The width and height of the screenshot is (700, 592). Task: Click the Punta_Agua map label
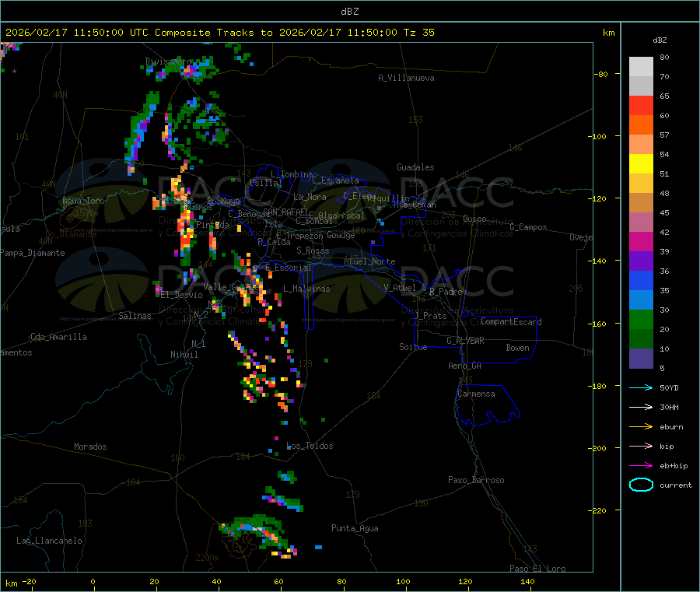pyautogui.click(x=355, y=528)
